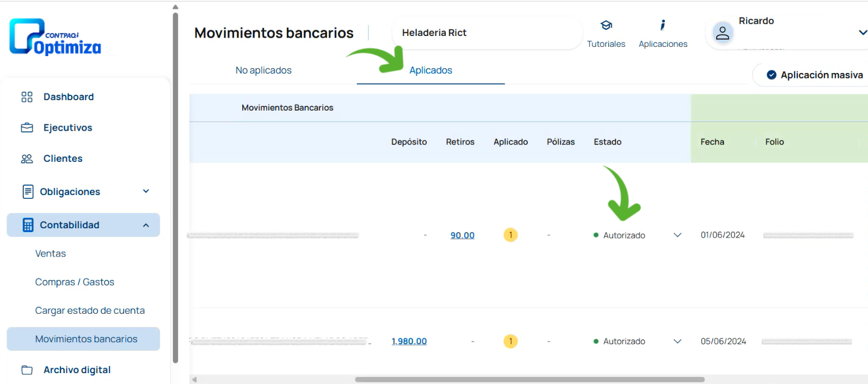868x384 pixels.
Task: Open Estado dropdown for 05/06/2024 row
Action: tap(678, 342)
